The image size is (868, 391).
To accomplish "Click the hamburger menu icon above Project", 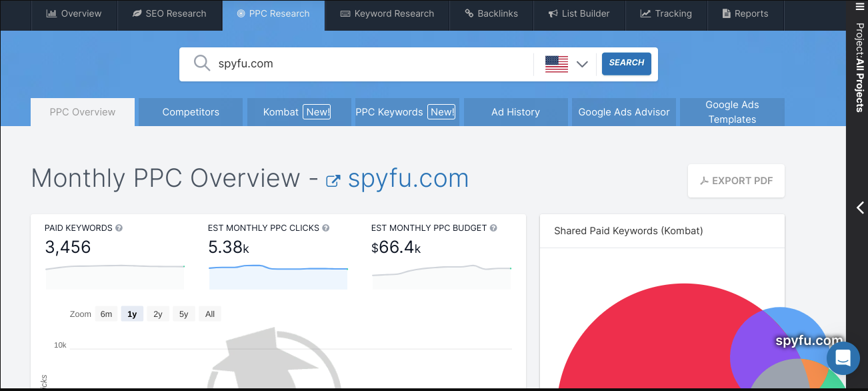I will click(x=860, y=7).
